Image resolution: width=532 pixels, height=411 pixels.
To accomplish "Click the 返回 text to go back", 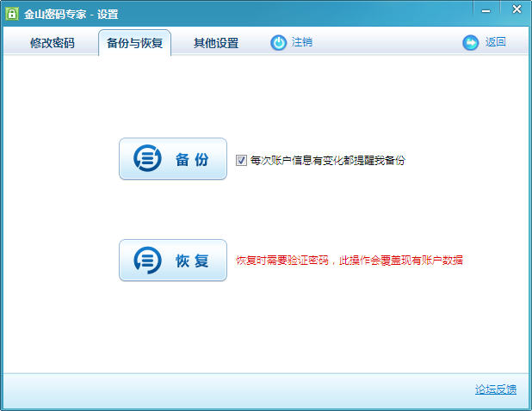I will click(495, 42).
